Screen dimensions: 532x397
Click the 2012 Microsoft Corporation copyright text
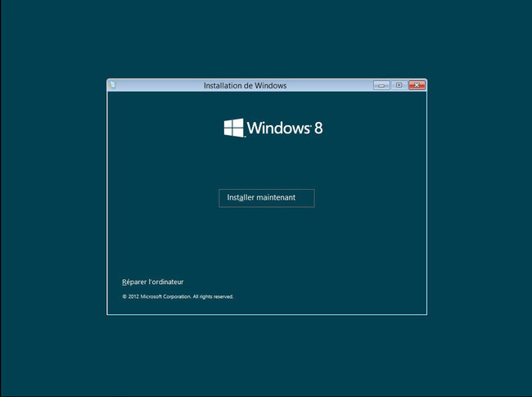pos(178,296)
